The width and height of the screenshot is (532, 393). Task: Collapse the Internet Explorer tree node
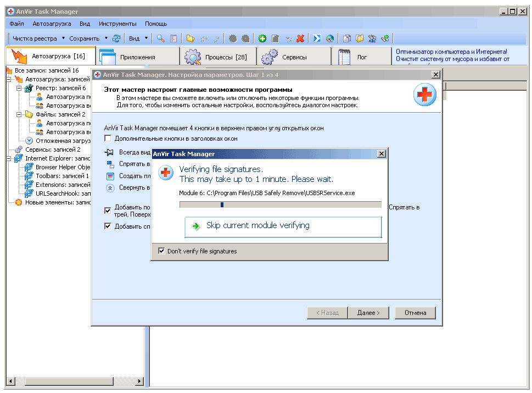click(10, 158)
